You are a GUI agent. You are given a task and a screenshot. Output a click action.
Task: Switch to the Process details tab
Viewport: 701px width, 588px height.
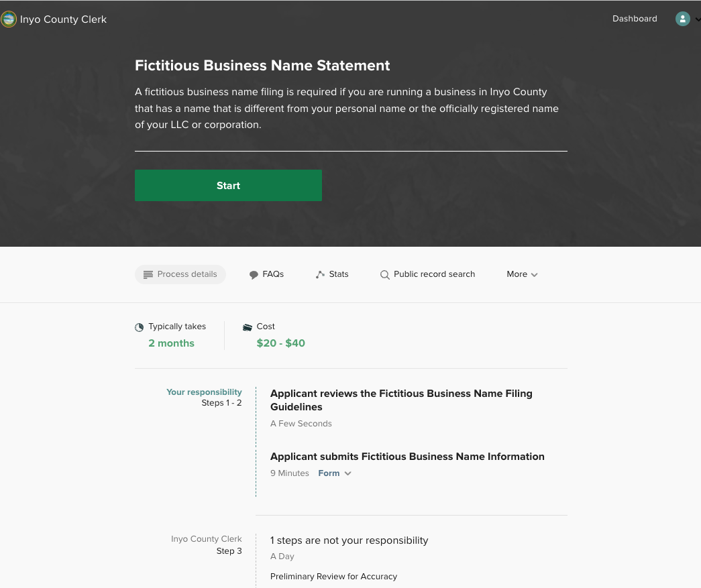(x=180, y=274)
